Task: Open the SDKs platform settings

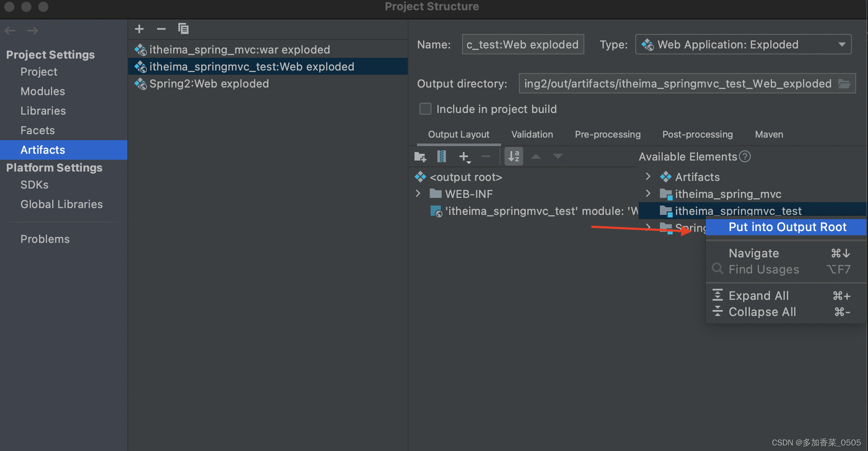Action: 34,185
